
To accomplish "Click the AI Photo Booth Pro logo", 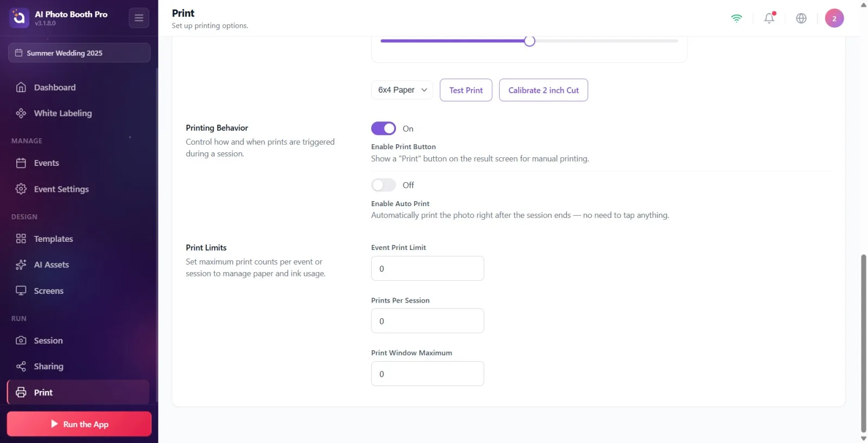I will pos(19,18).
